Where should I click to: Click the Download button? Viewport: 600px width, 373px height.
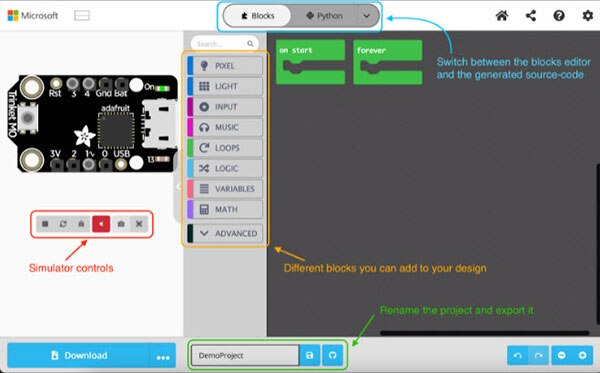click(78, 355)
